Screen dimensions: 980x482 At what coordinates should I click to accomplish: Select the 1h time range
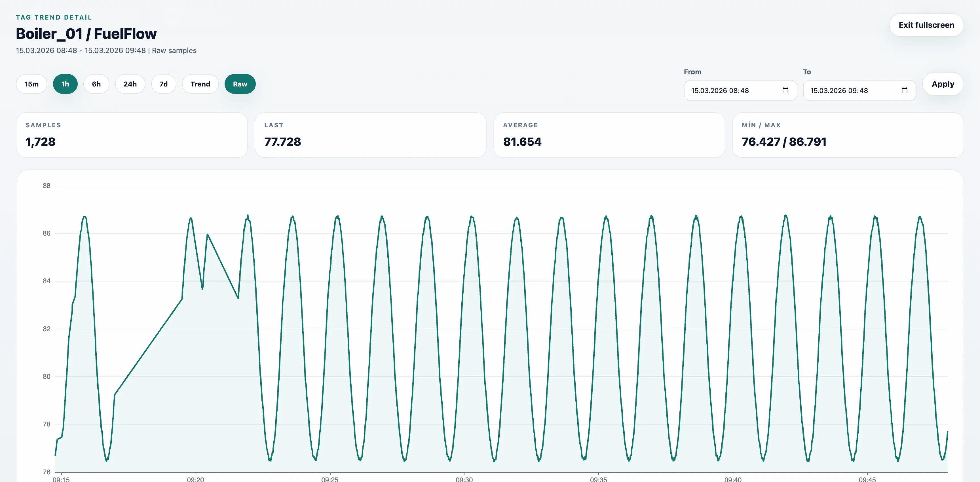pyautogui.click(x=65, y=84)
